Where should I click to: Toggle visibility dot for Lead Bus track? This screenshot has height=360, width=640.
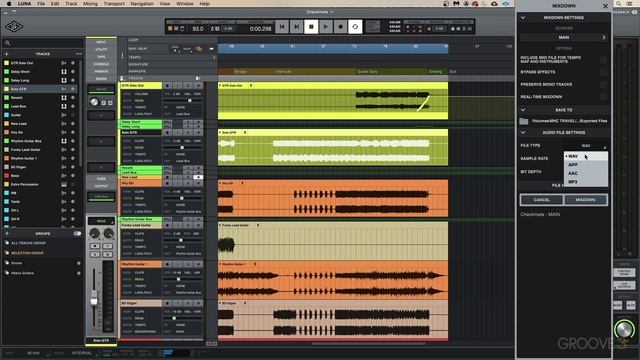(73, 107)
